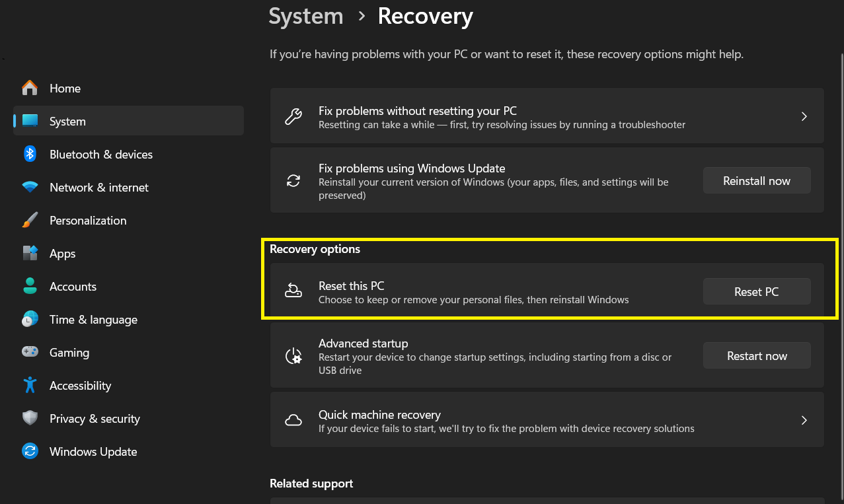The width and height of the screenshot is (844, 504).
Task: Click the Reset PC button
Action: [757, 291]
